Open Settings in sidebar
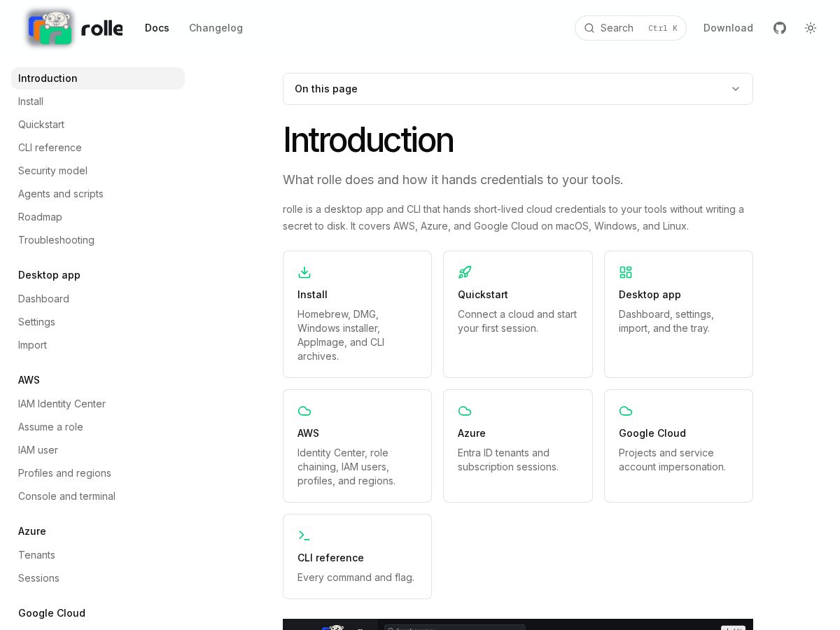Screen dimensions: 840x630 click(98, 322)
